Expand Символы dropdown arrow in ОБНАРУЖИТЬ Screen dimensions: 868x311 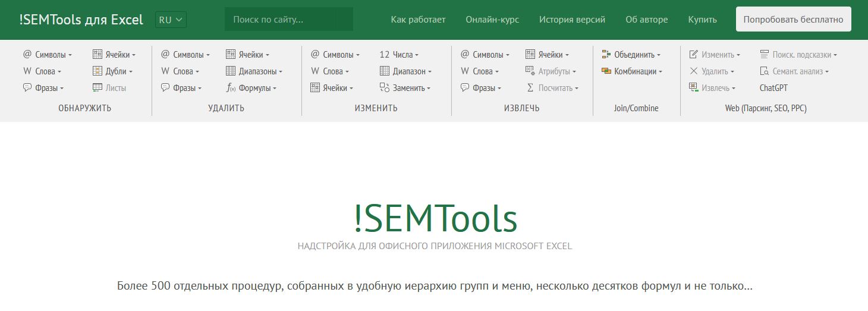coord(70,55)
